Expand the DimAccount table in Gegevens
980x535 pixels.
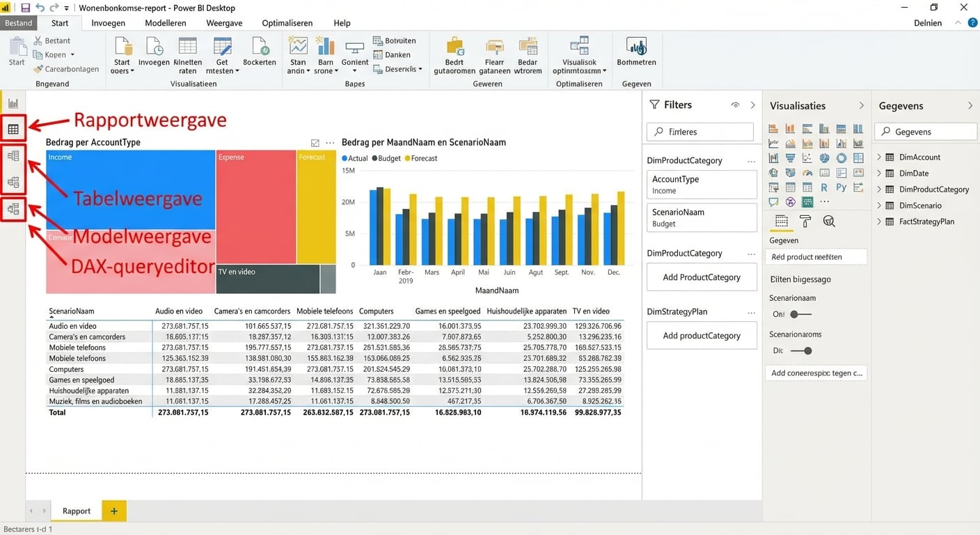point(879,157)
